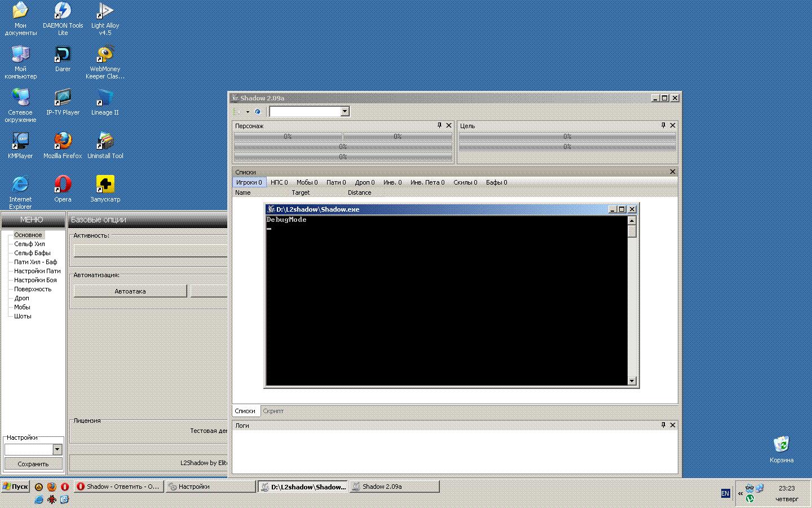Screen dimensions: 812x508
Task: Open Сетевое окружение on the desktop
Action: 20,106
